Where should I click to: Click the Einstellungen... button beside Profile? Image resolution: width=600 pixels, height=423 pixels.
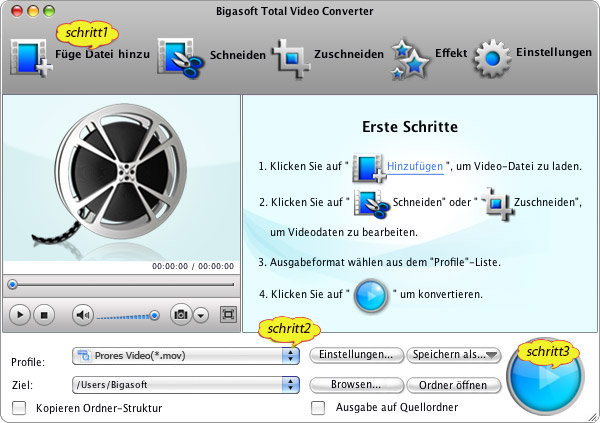356,355
